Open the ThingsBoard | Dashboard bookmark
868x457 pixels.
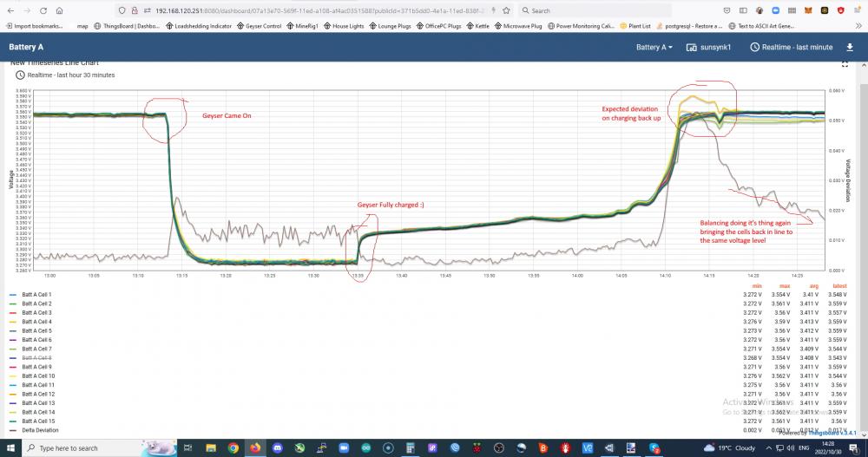(127, 26)
